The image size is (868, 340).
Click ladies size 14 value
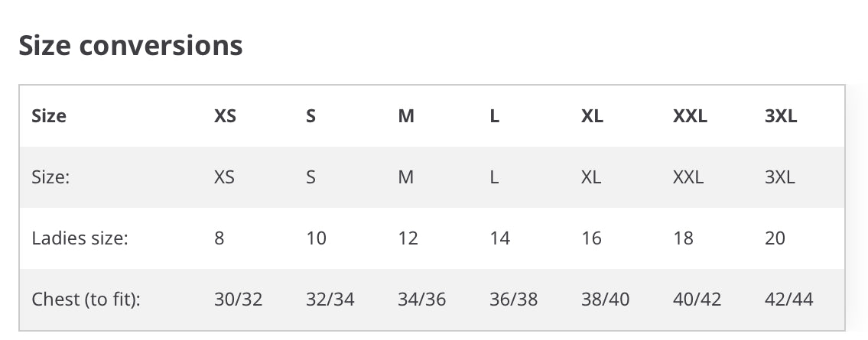499,238
